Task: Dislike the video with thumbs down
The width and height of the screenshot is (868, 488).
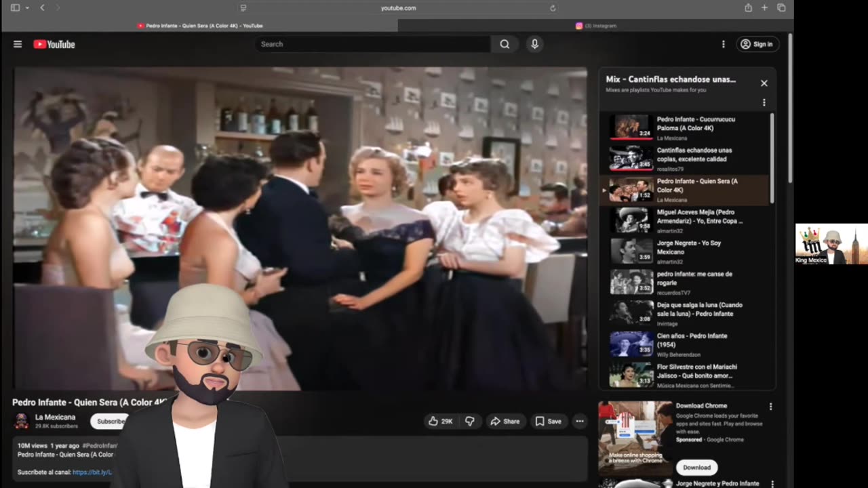Action: (469, 421)
